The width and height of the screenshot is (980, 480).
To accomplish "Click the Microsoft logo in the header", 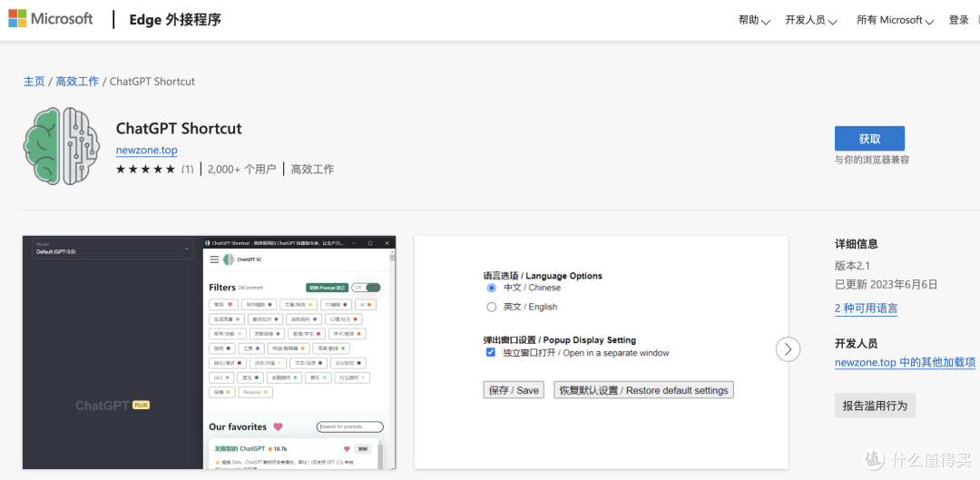I will point(51,19).
